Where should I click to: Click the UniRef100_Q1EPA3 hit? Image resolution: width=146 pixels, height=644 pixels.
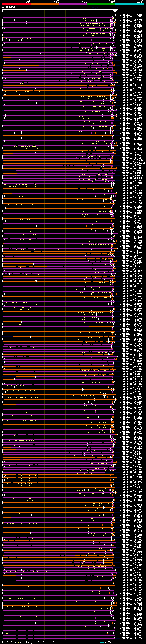131,130
